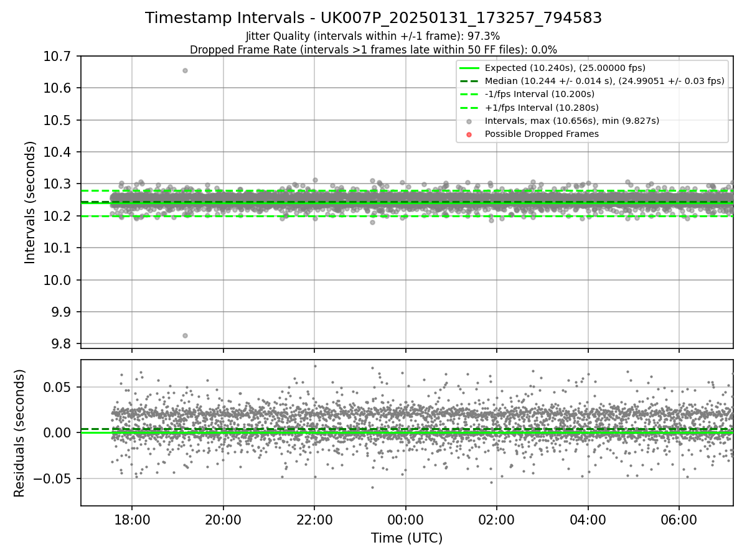The width and height of the screenshot is (747, 560).
Task: Click the '02:00' x-axis tick label
Action: coord(497,520)
